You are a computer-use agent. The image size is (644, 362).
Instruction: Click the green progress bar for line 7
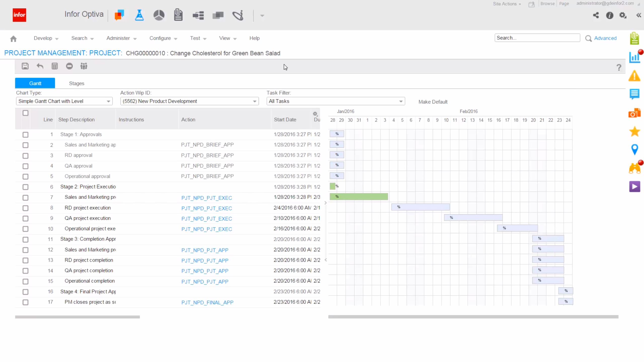(x=362, y=197)
